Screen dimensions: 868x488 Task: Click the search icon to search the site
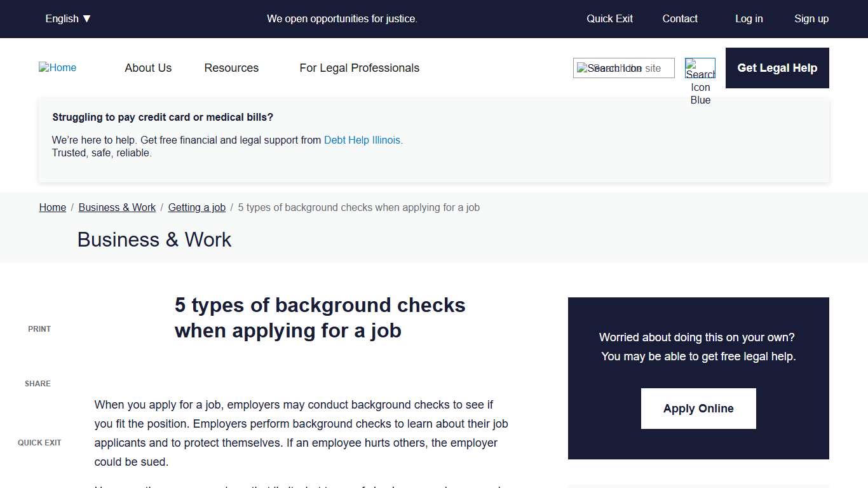coord(700,68)
